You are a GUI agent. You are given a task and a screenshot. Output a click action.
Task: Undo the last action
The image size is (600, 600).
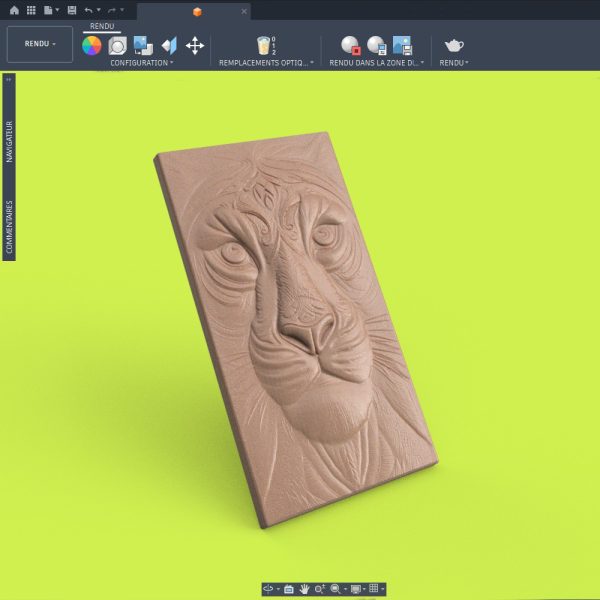(x=89, y=10)
